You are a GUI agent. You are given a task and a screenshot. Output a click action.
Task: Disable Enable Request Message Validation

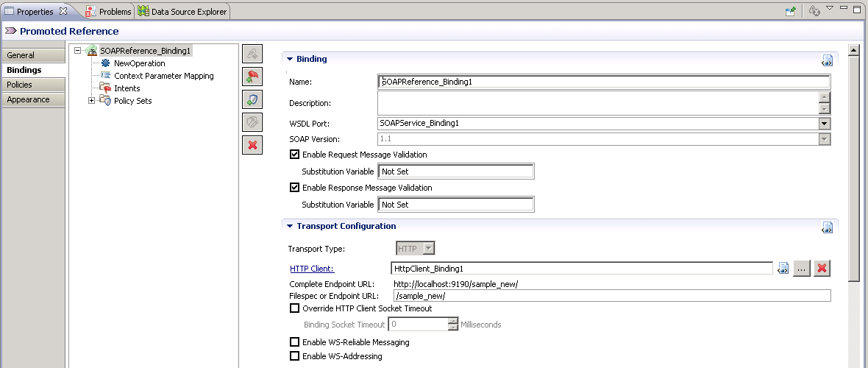(295, 155)
